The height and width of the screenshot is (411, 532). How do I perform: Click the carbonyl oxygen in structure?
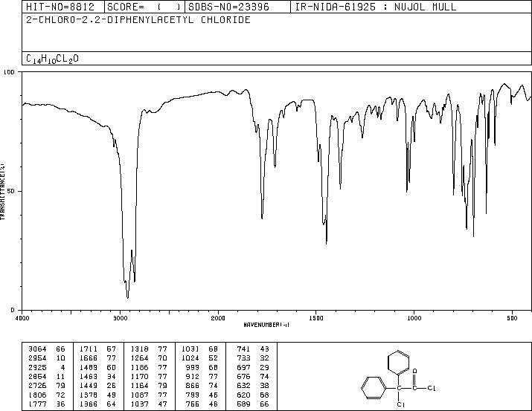click(x=415, y=372)
